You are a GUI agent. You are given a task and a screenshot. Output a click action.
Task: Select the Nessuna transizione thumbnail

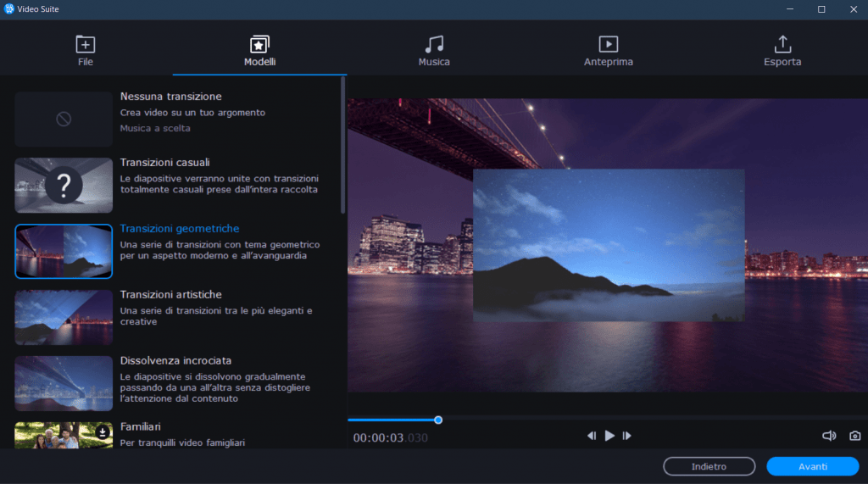click(x=64, y=119)
